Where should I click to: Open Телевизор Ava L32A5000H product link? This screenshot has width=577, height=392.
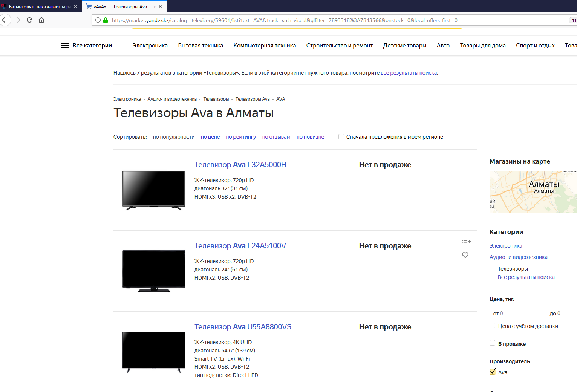click(240, 165)
